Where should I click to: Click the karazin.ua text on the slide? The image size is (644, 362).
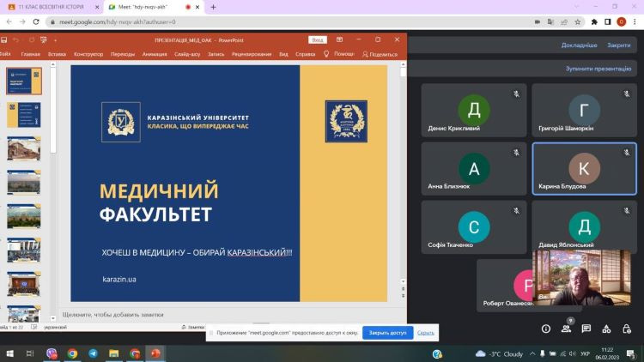119,280
